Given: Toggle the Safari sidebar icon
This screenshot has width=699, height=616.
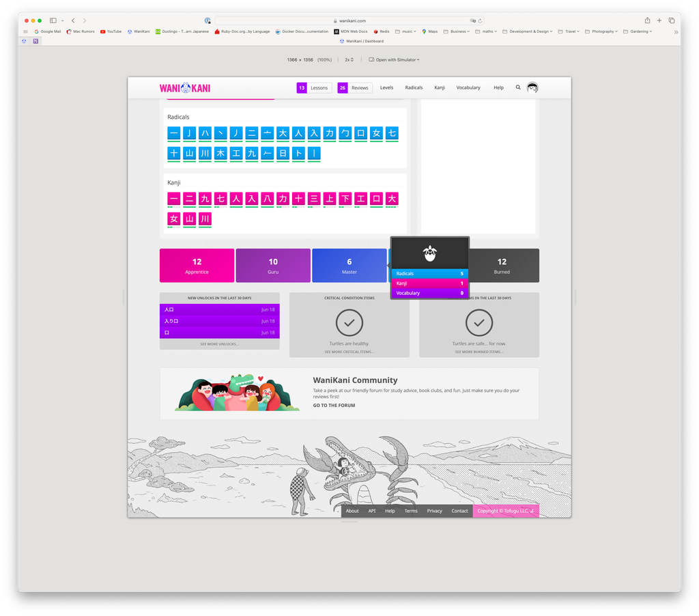Looking at the screenshot, I should pyautogui.click(x=53, y=20).
